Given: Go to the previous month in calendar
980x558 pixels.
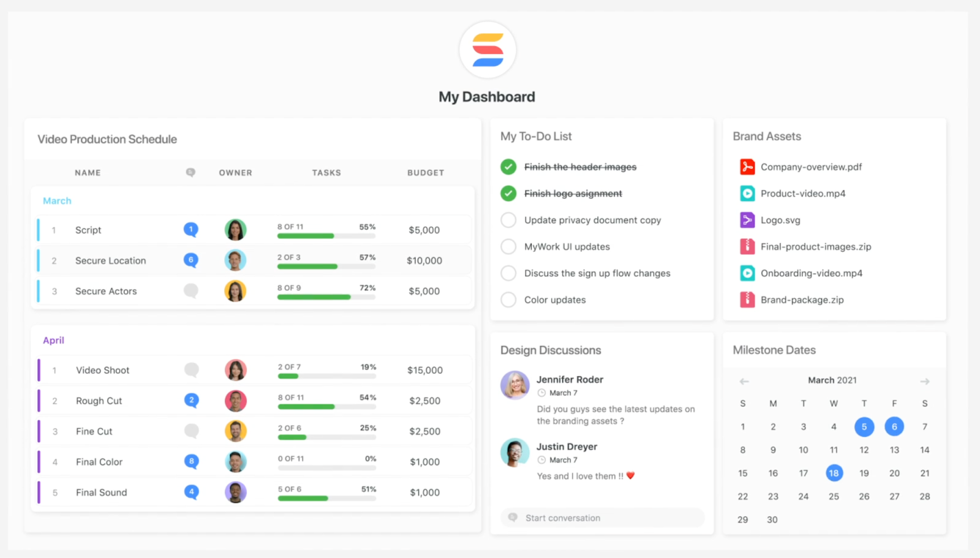Looking at the screenshot, I should click(x=744, y=381).
